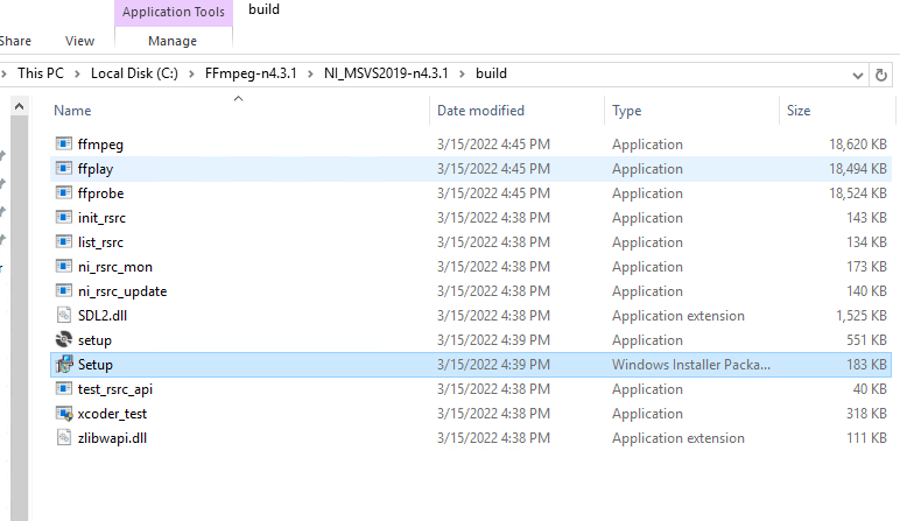Open the address bar history dropdown
The width and height of the screenshot is (900, 521).
858,75
